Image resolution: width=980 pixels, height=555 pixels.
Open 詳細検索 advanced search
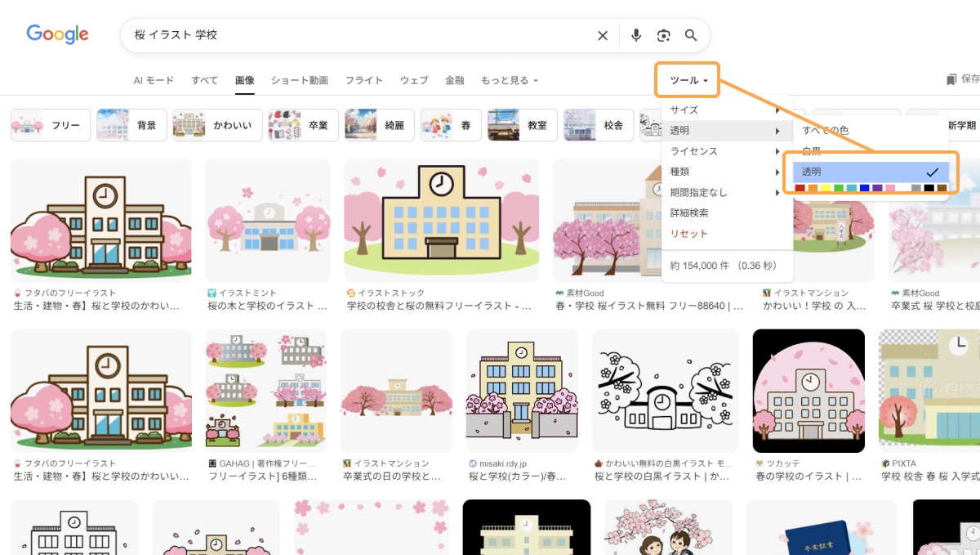pyautogui.click(x=688, y=213)
